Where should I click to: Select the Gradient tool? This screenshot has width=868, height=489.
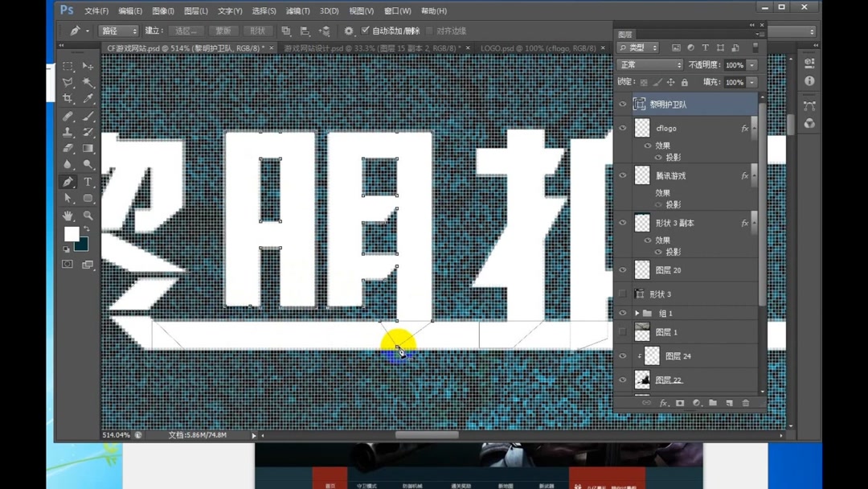(x=87, y=147)
